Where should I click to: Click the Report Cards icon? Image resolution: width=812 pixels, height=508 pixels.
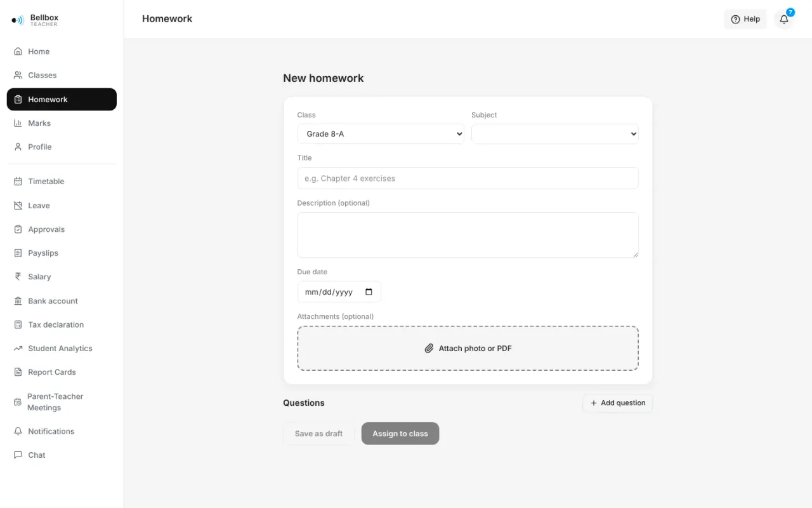tap(18, 372)
